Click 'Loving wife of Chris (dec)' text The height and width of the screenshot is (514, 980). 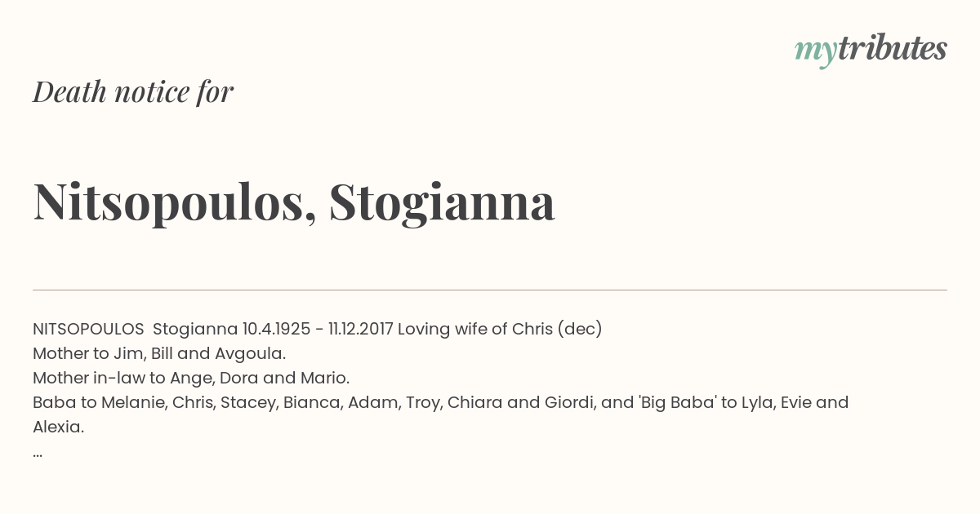point(500,329)
